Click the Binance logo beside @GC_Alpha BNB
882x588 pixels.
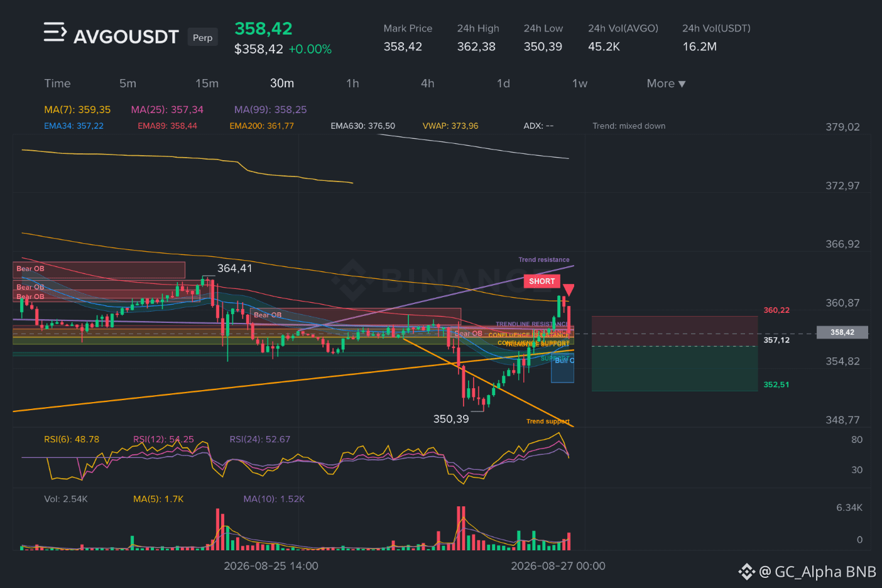746,572
